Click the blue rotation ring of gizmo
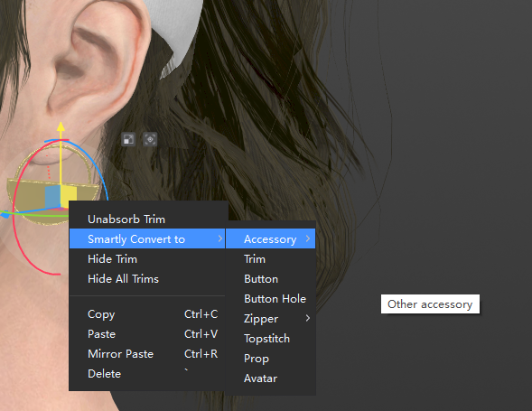This screenshot has height=411, width=532. tap(98, 166)
